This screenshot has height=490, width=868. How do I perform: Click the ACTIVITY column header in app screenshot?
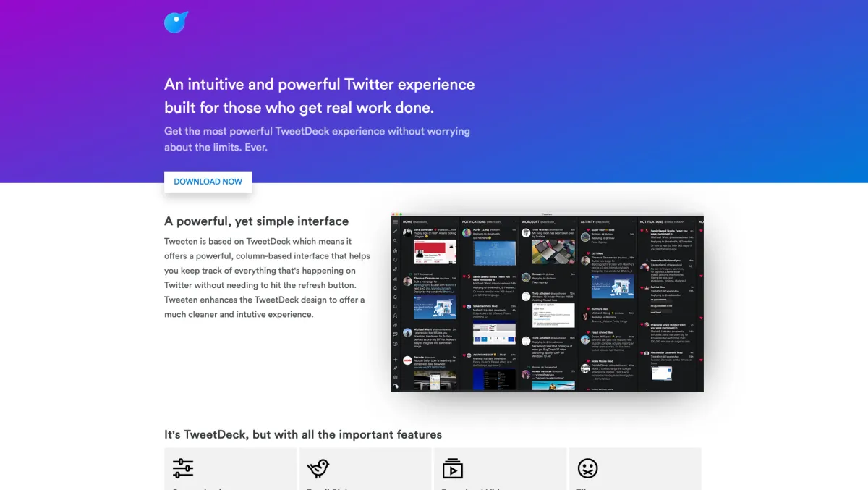pyautogui.click(x=594, y=221)
